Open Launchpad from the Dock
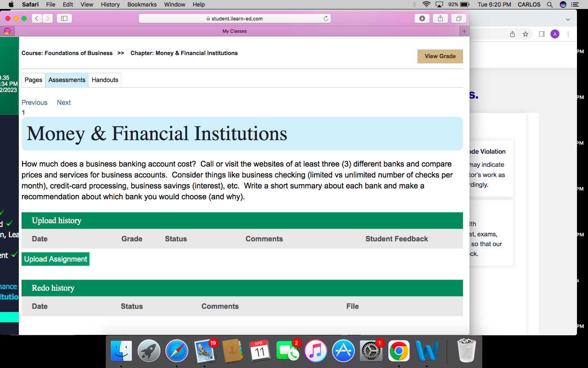The image size is (588, 368). pyautogui.click(x=149, y=351)
